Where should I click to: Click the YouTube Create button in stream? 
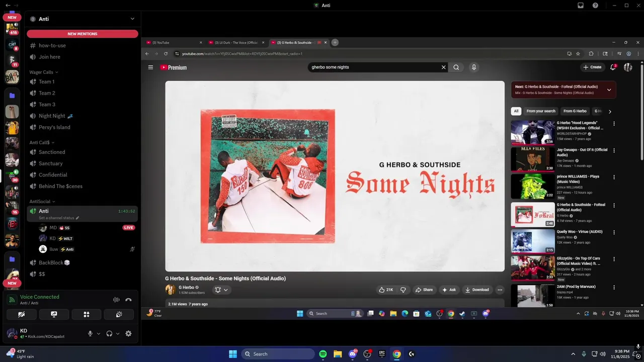click(x=593, y=67)
